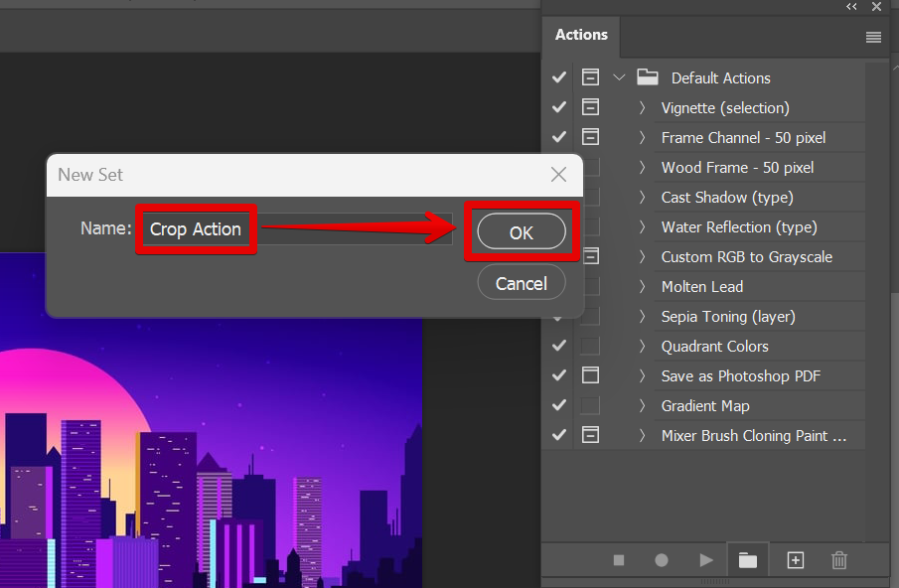Toggle dialog icon for Vignette (selection)
The width and height of the screenshot is (899, 588).
click(x=590, y=107)
